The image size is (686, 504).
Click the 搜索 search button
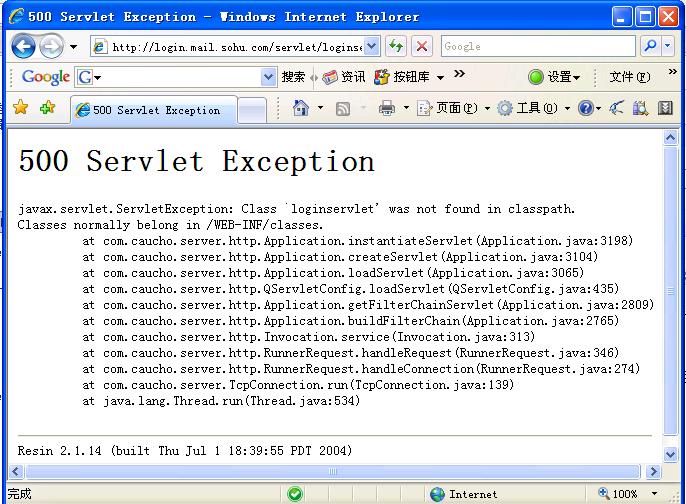[x=293, y=77]
